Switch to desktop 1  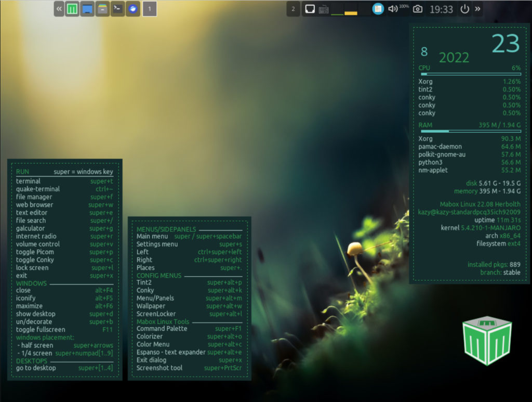150,9
